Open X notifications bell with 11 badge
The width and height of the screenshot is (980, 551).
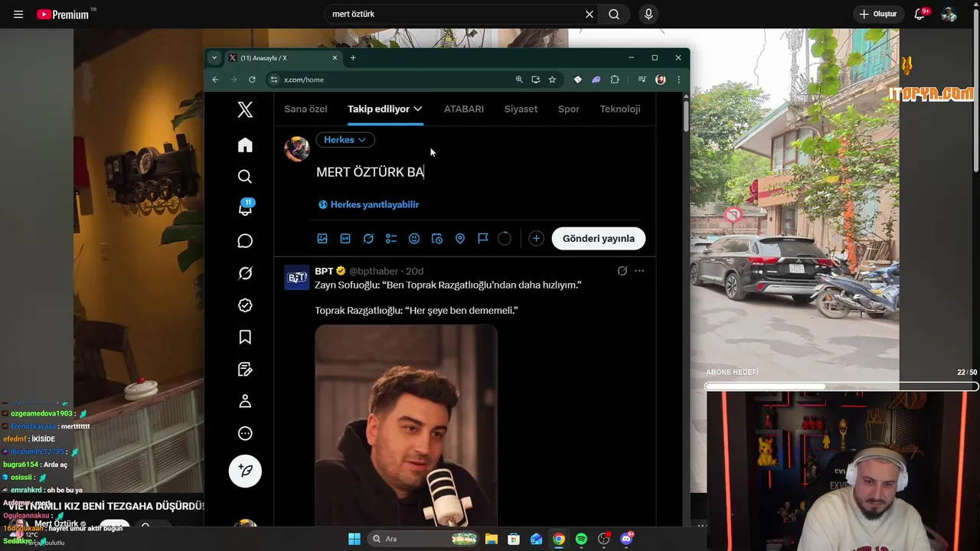click(x=245, y=208)
